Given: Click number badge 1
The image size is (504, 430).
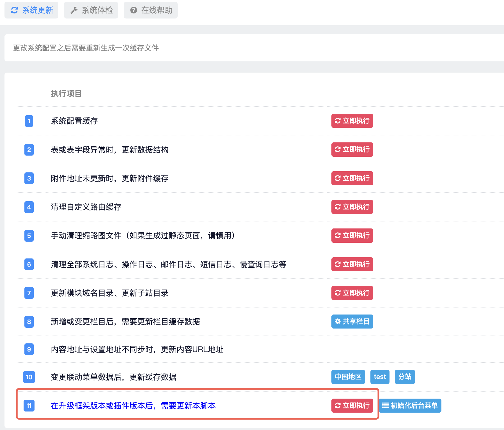Looking at the screenshot, I should tap(29, 121).
